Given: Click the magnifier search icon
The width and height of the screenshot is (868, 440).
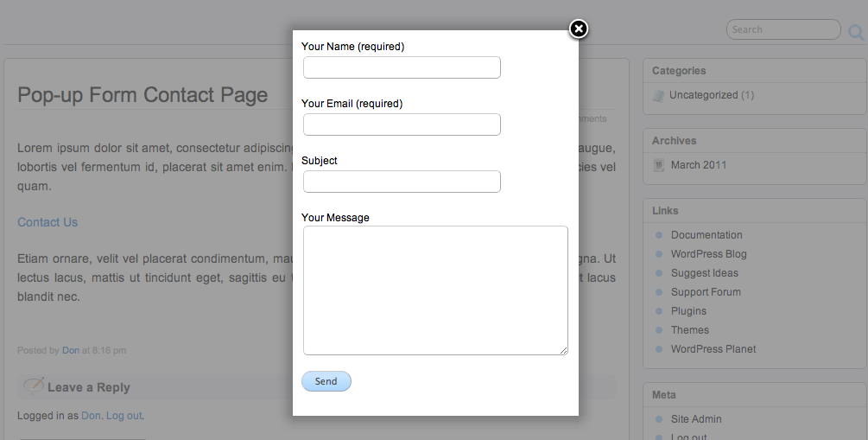Looking at the screenshot, I should 856,32.
